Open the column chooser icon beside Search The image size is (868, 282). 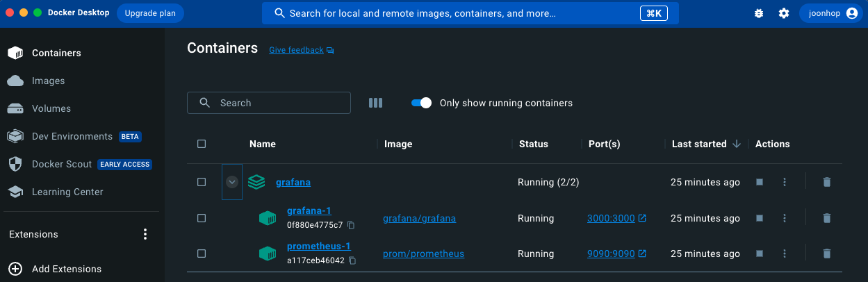(x=376, y=103)
